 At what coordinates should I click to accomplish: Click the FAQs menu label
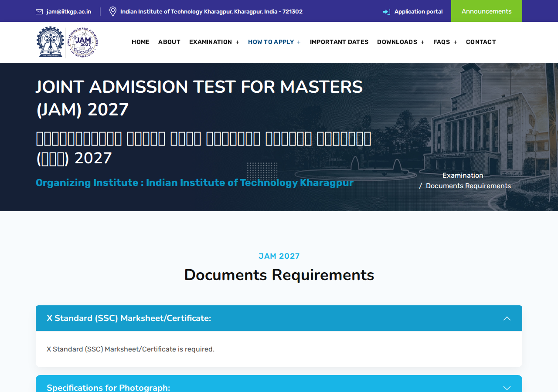pyautogui.click(x=442, y=42)
